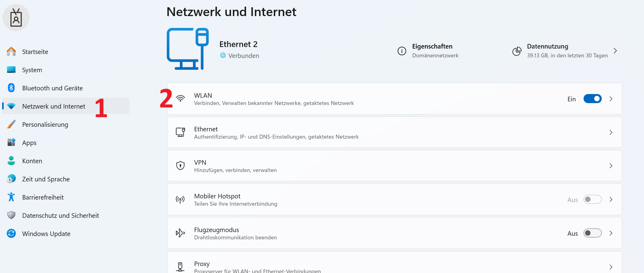Image resolution: width=644 pixels, height=273 pixels.
Task: Click the Datennutzung pie chart icon
Action: tap(517, 51)
